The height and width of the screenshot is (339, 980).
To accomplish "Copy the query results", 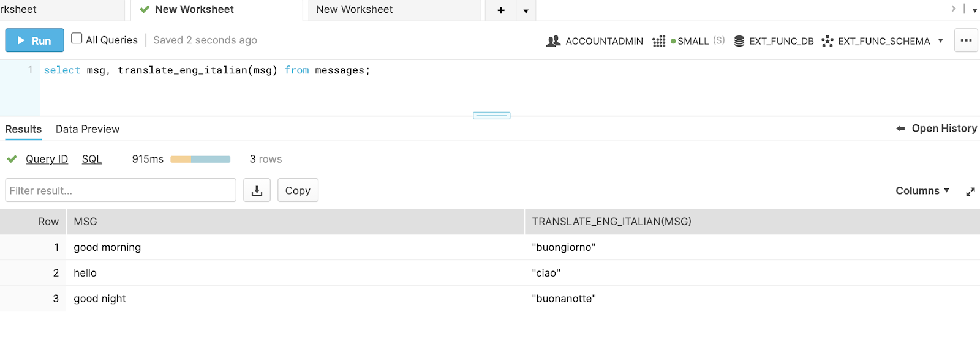I will [x=298, y=190].
